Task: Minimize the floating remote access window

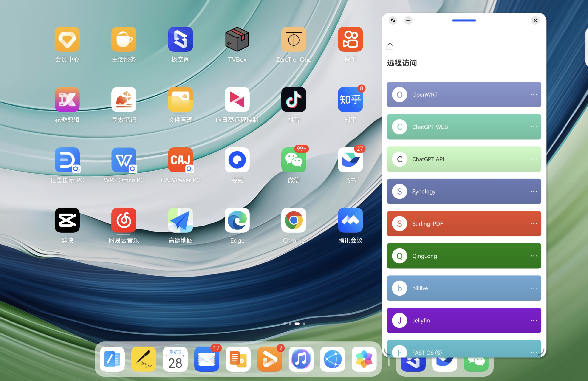Action: [408, 20]
